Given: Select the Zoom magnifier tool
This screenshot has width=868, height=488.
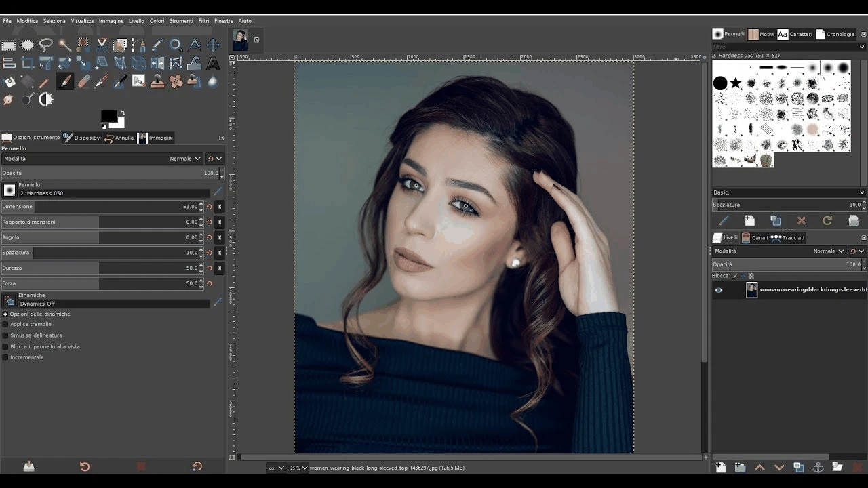Looking at the screenshot, I should (176, 45).
